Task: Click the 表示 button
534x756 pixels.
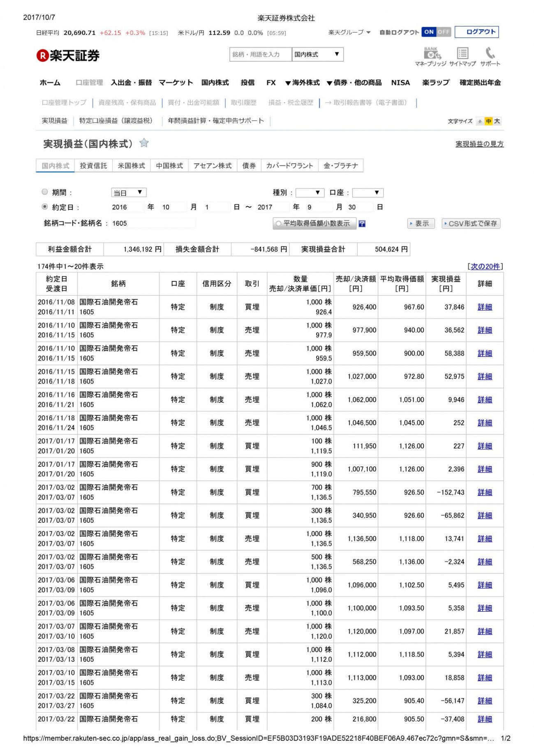Action: pos(421,223)
